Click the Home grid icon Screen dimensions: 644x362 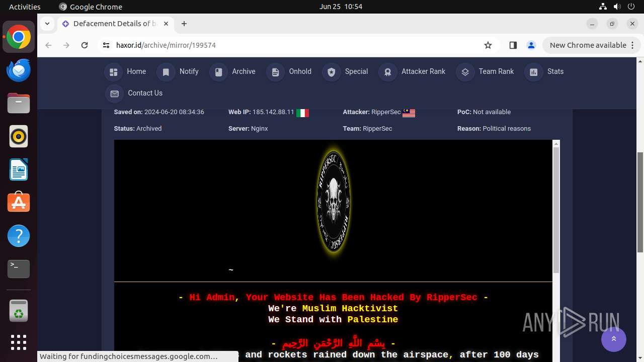coord(114,72)
